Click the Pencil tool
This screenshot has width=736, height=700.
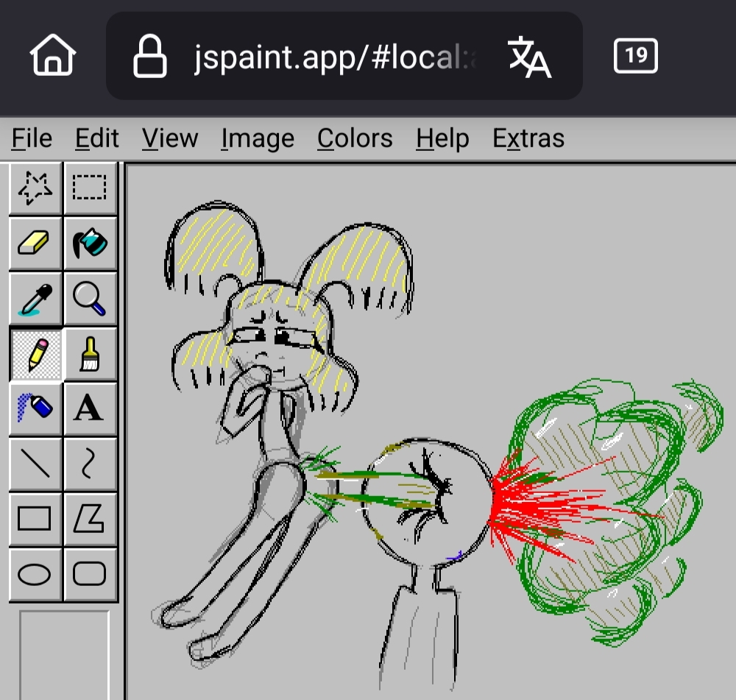coord(35,353)
